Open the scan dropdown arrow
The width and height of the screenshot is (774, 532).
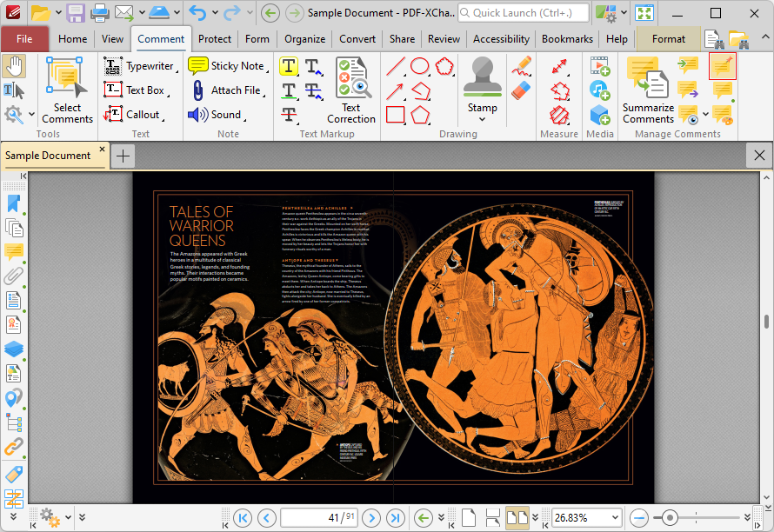(177, 12)
